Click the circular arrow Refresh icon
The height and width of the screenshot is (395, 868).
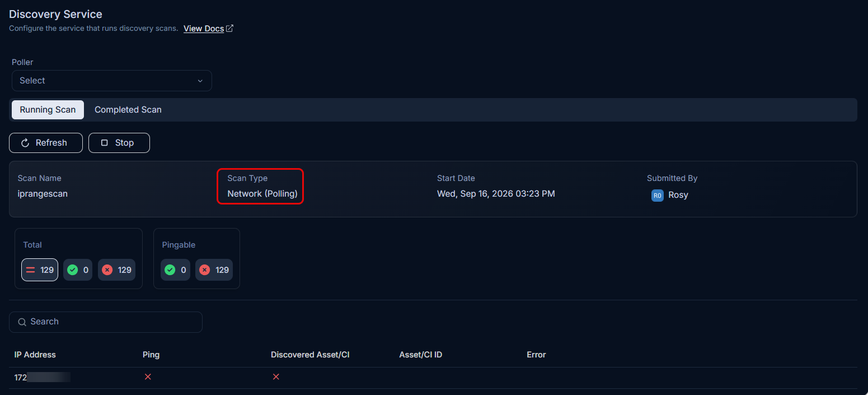coord(25,143)
